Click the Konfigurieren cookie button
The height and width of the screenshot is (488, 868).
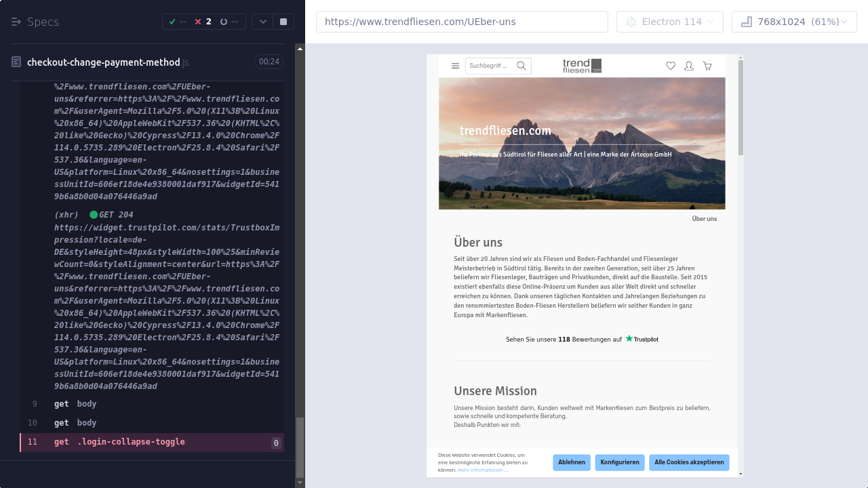(x=620, y=462)
